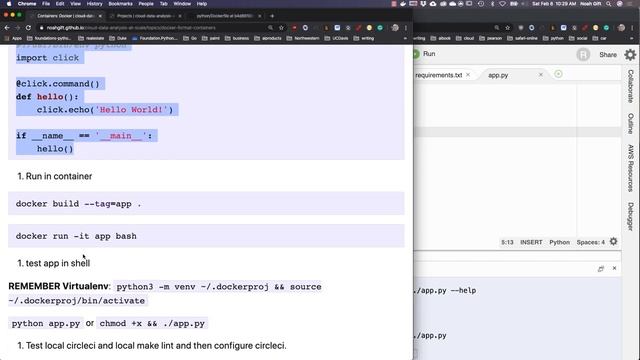Image resolution: width=640 pixels, height=360 pixels.
Task: Change the language from Python in the status bar
Action: (559, 242)
